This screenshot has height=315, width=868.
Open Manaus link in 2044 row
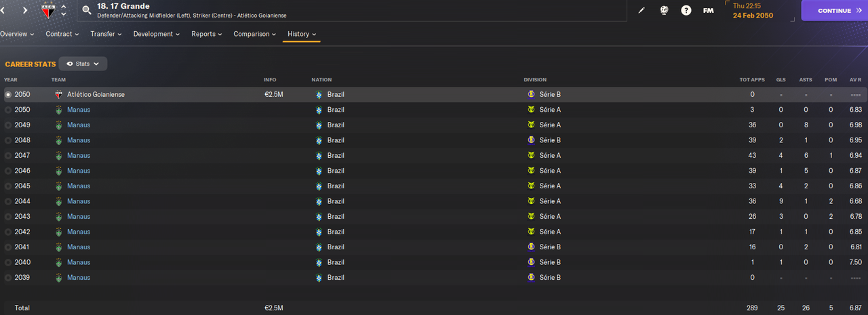(79, 201)
